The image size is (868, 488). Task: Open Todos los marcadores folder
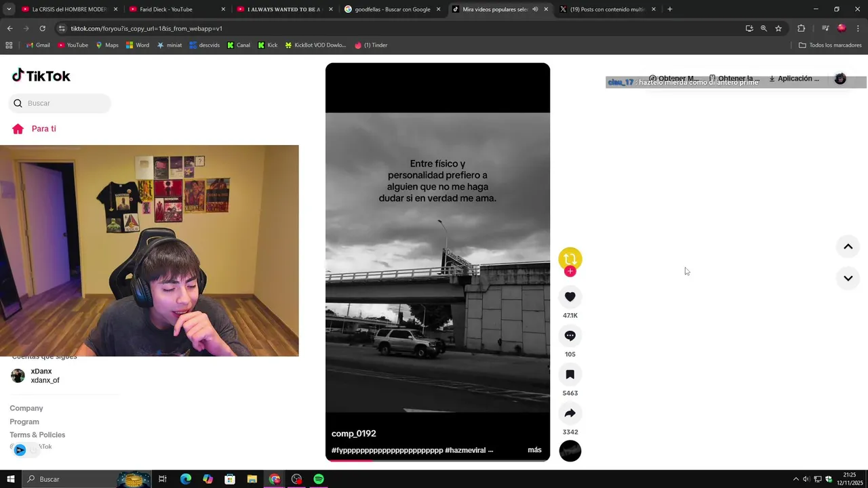pyautogui.click(x=830, y=45)
